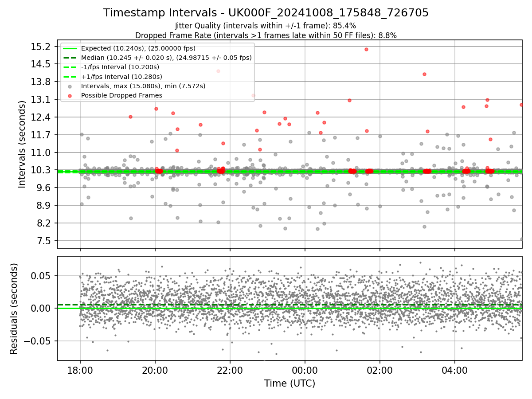Viewport: 532px width, 399px height.
Task: Click the red dot marker icon in legend
Action: point(70,96)
